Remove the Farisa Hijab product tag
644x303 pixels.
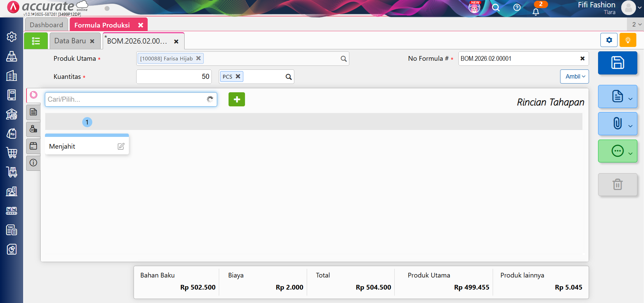198,58
